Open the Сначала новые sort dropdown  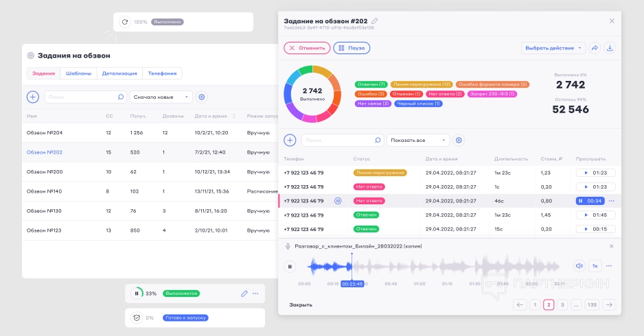pos(161,97)
